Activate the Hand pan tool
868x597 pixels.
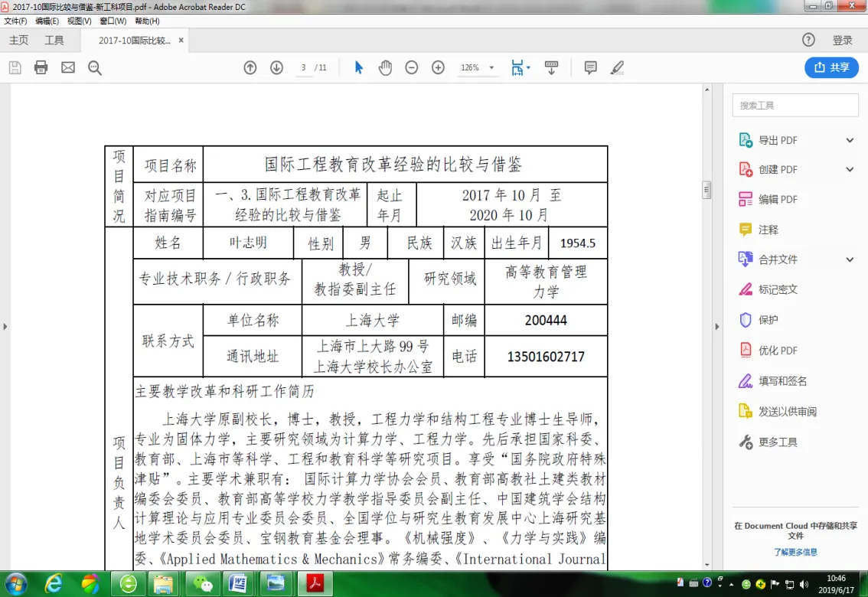(x=385, y=67)
